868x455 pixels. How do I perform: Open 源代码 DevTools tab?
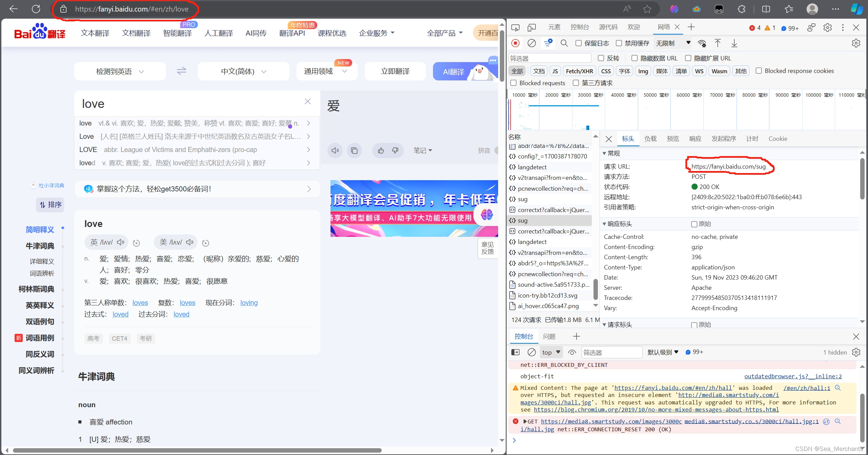608,27
